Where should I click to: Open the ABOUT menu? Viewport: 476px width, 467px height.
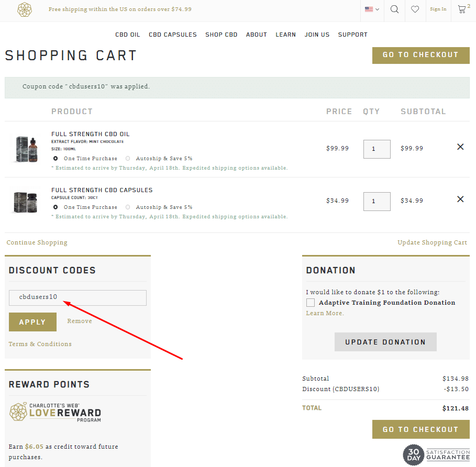click(257, 35)
